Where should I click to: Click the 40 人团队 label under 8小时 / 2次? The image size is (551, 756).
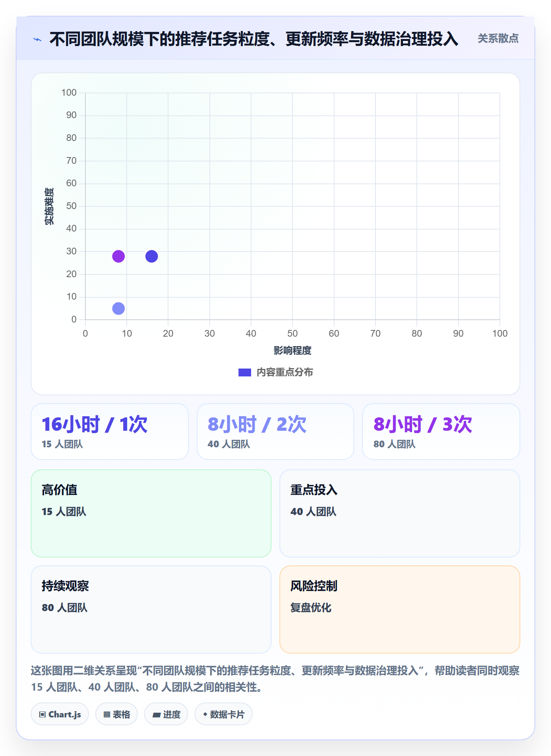(x=229, y=444)
